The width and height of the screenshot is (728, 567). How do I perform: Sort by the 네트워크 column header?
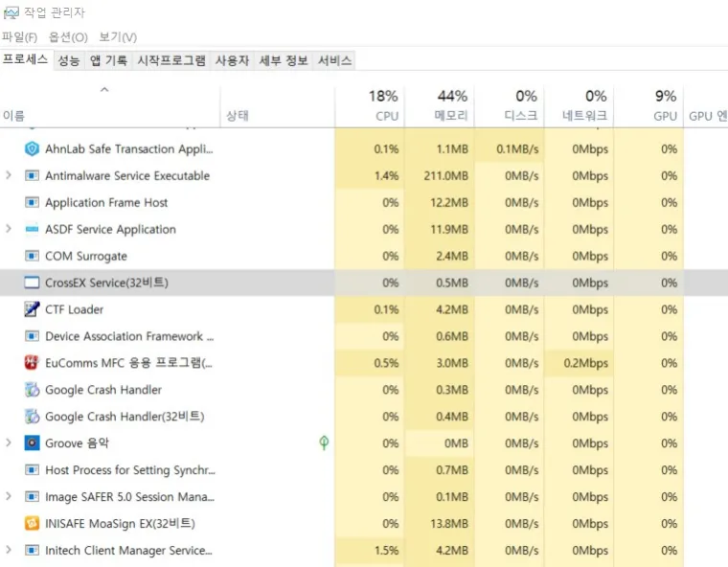tap(579, 106)
